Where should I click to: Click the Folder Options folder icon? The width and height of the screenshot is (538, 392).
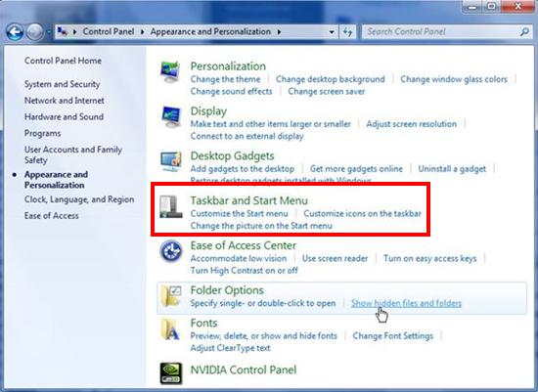(x=171, y=295)
